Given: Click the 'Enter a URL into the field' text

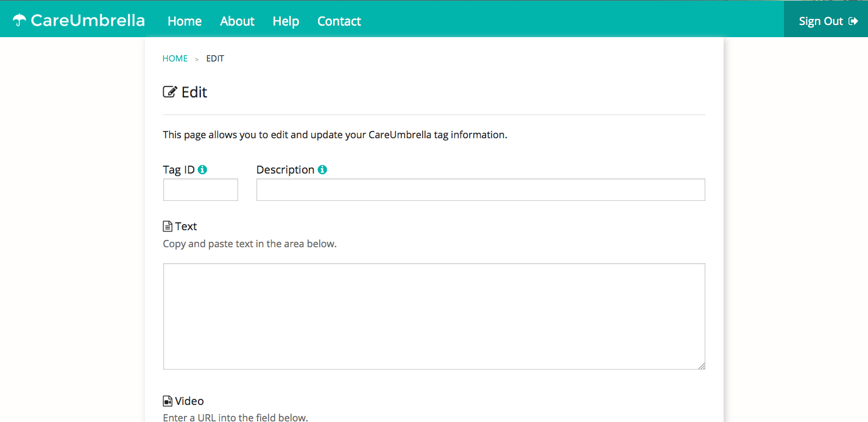Looking at the screenshot, I should [x=235, y=417].
